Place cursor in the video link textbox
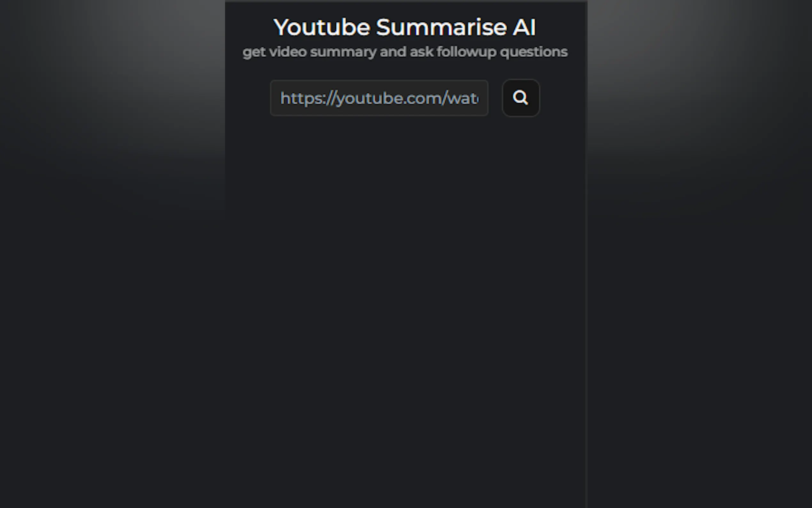Viewport: 812px width, 508px height. coord(379,98)
